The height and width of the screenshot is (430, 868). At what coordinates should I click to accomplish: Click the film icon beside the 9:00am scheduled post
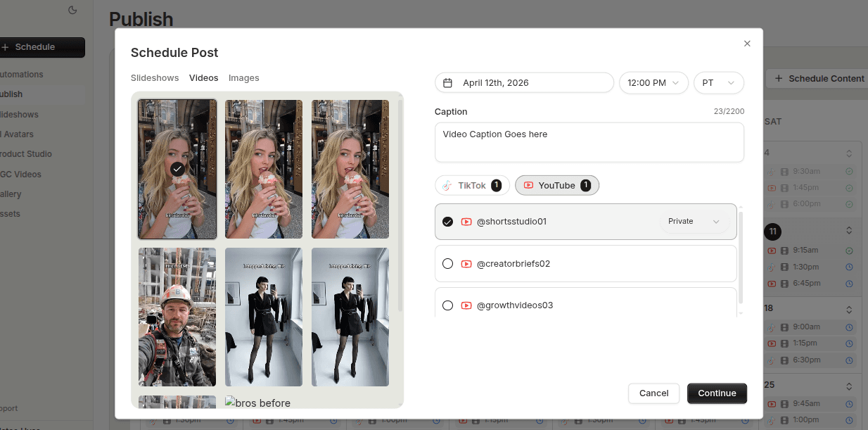pyautogui.click(x=784, y=327)
